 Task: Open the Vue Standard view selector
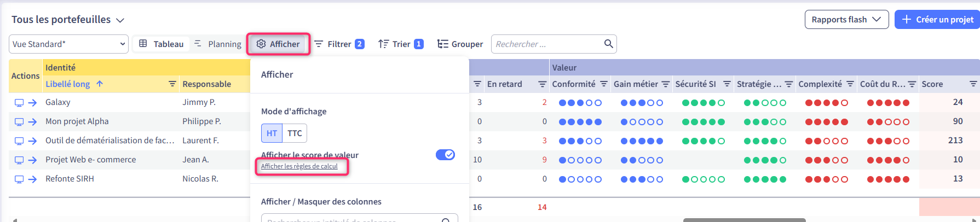(68, 44)
